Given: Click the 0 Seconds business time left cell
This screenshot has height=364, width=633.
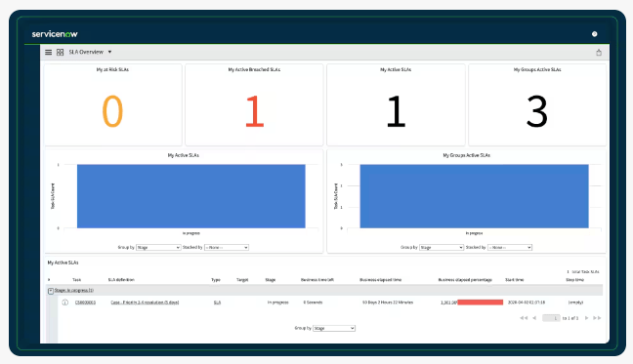Looking at the screenshot, I should pos(313,303).
